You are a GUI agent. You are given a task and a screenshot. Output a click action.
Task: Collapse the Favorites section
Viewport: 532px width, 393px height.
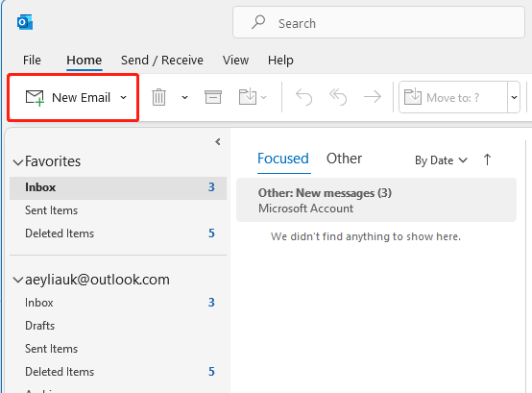pos(18,161)
